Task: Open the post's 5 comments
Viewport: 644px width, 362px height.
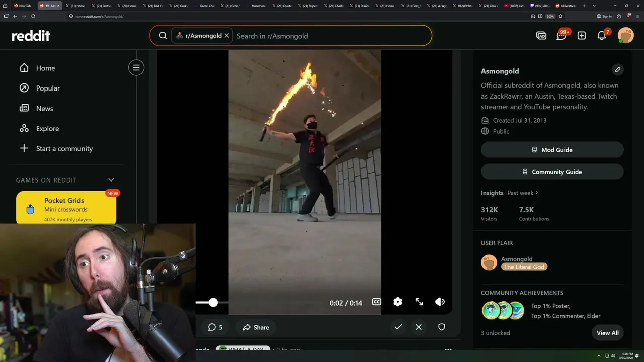Action: (215, 327)
